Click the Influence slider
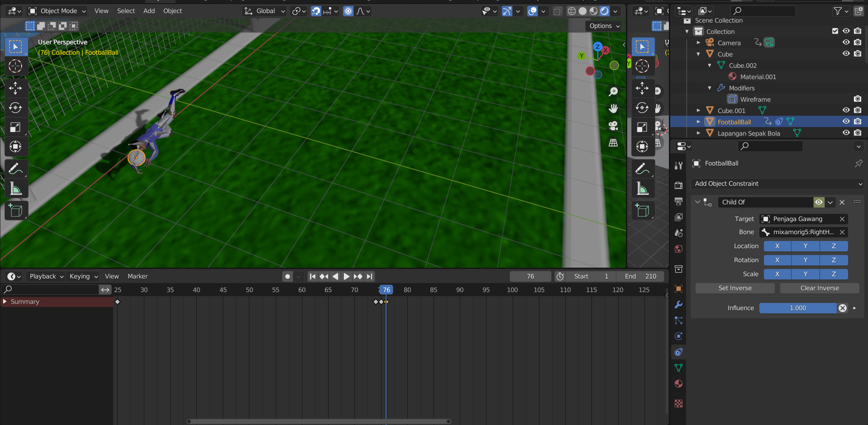Image resolution: width=868 pixels, height=425 pixels. point(797,308)
